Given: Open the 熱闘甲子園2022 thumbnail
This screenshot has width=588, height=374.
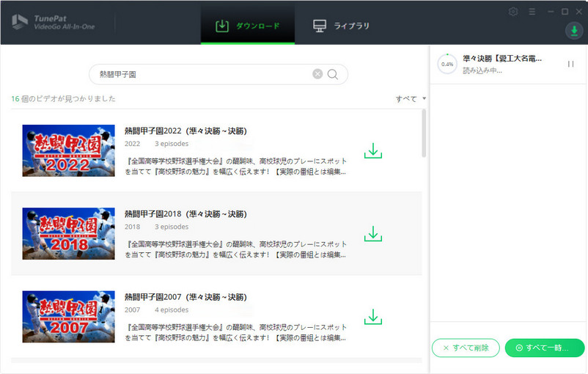Looking at the screenshot, I should point(68,151).
